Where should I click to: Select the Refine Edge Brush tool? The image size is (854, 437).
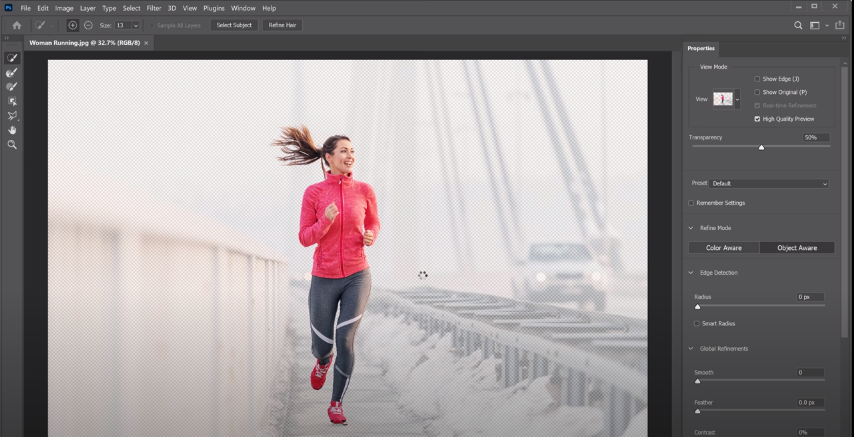point(12,73)
